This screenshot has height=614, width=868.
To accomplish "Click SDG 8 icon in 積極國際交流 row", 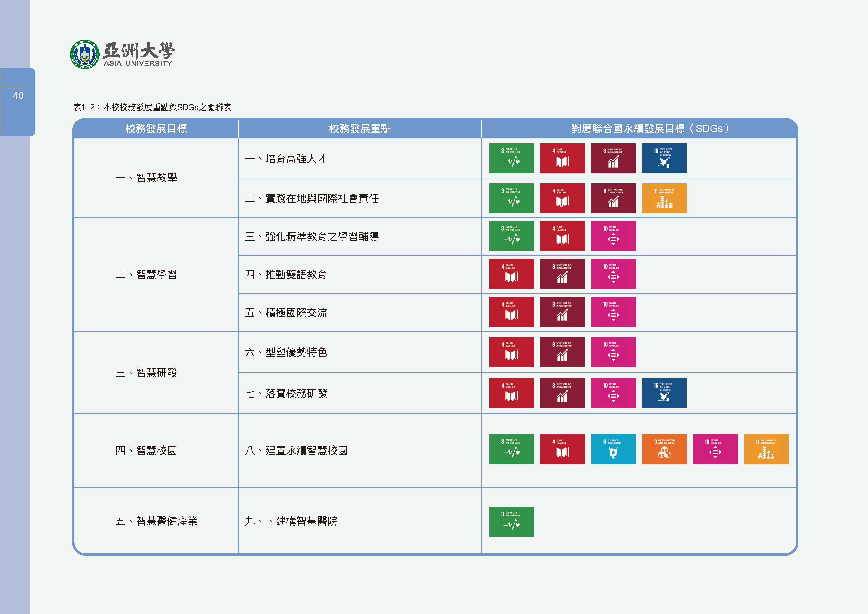I will pos(562,312).
